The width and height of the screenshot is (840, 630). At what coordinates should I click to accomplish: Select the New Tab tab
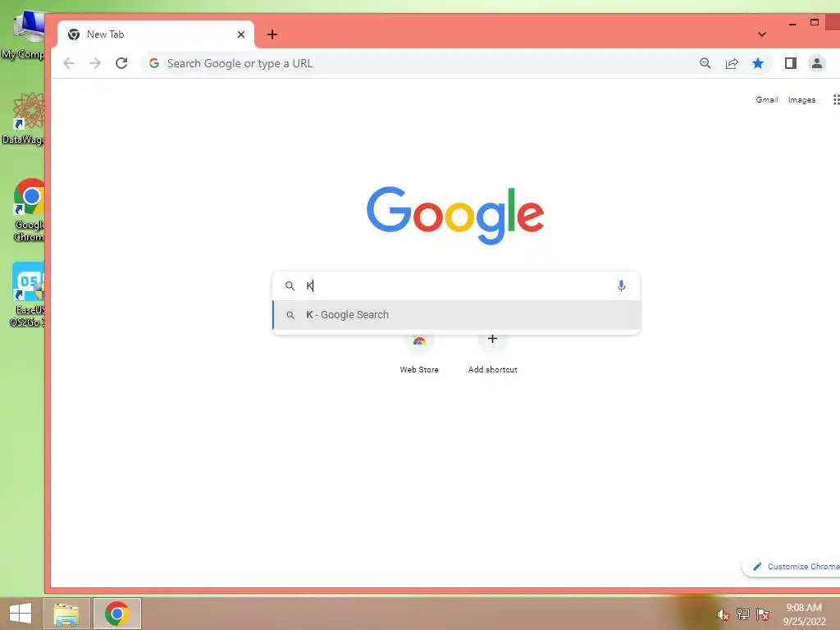point(156,34)
